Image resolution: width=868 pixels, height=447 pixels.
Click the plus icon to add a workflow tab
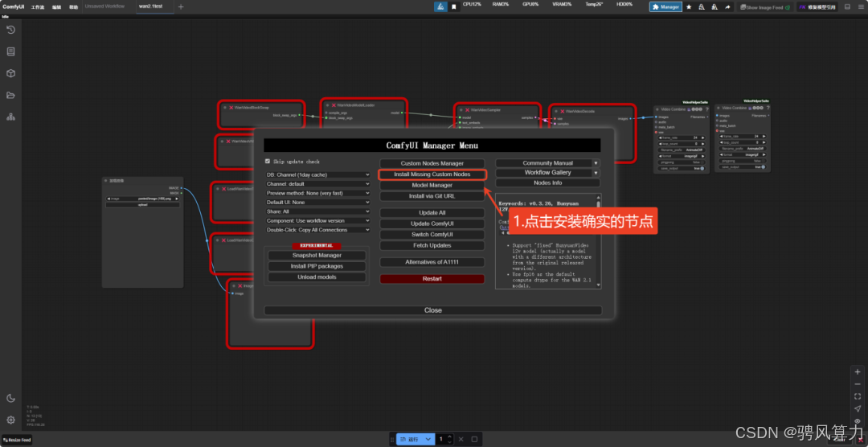(181, 6)
